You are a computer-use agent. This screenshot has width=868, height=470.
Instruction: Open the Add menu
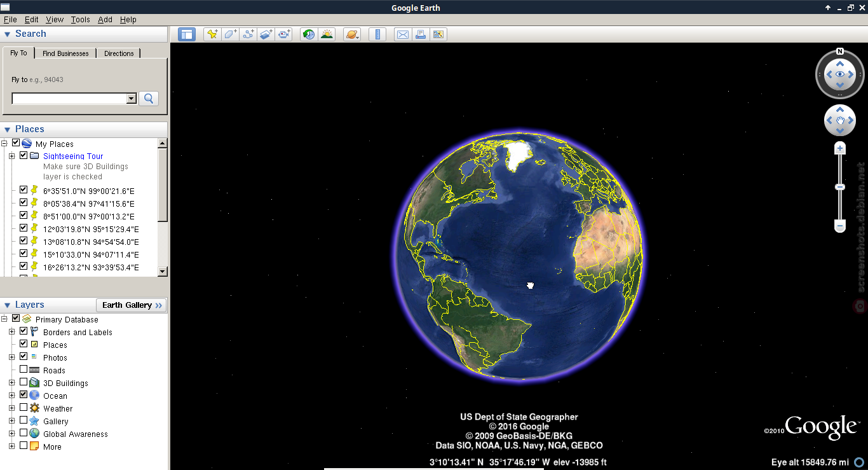[105, 20]
